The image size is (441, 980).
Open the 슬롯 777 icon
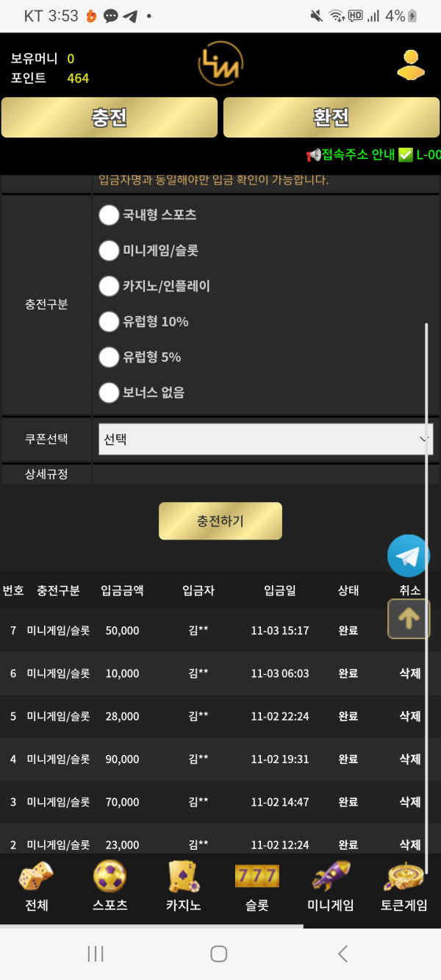tap(257, 876)
